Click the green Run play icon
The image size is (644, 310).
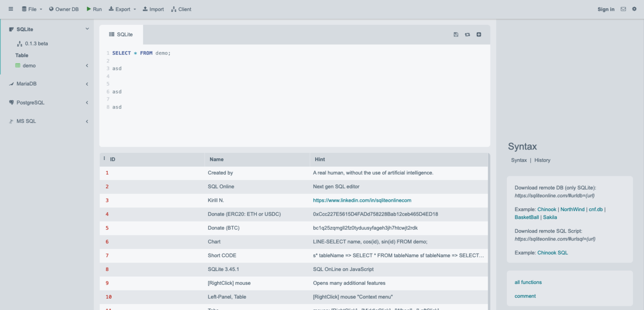point(89,9)
